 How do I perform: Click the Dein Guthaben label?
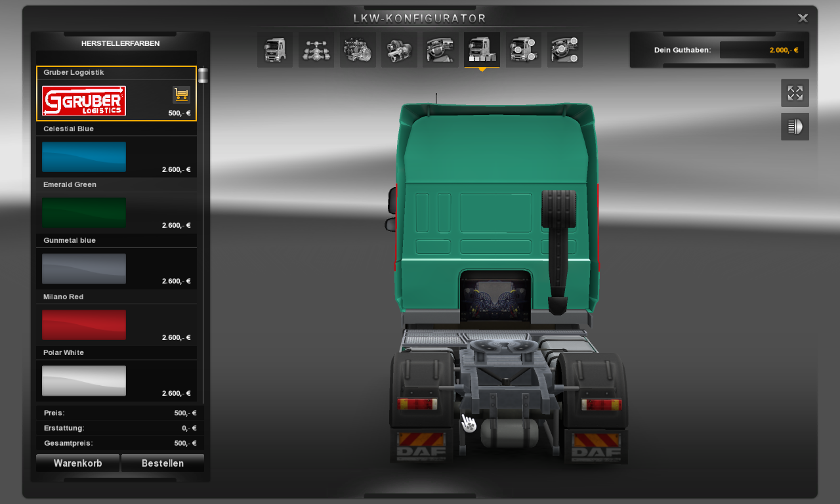tap(682, 50)
